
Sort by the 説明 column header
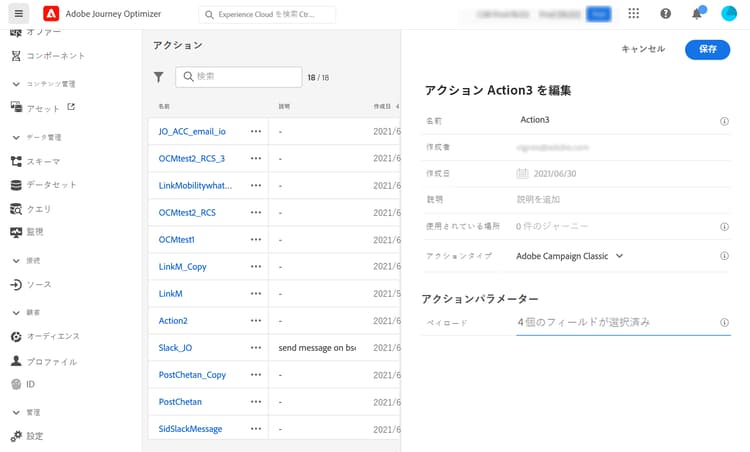click(284, 106)
